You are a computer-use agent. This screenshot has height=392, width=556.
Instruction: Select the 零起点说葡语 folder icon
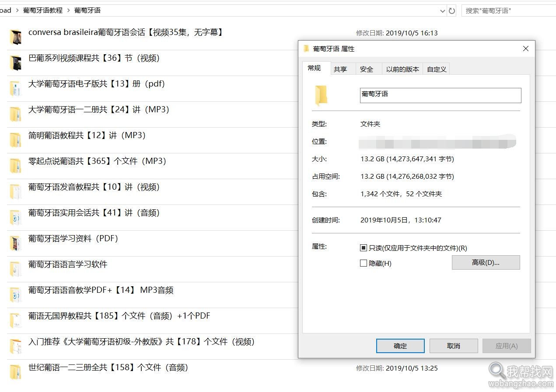(16, 165)
